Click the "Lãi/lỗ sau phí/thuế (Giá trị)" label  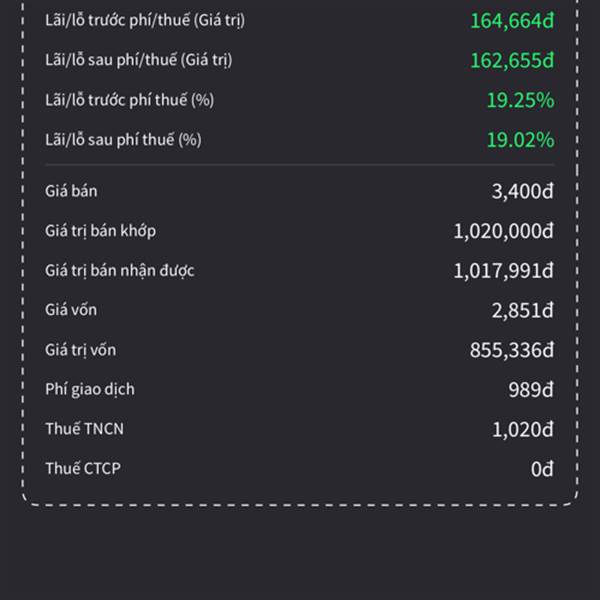tap(139, 60)
